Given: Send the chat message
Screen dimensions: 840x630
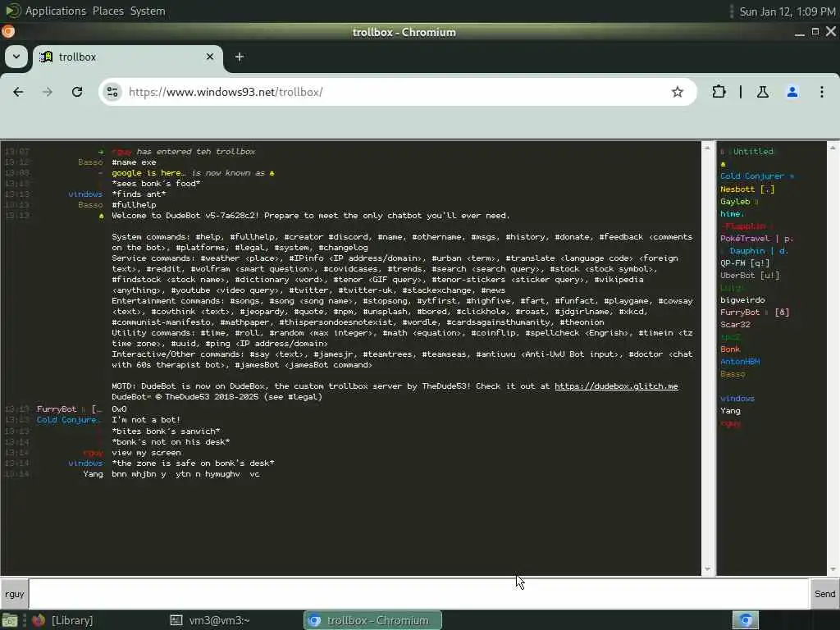Looking at the screenshot, I should [824, 594].
